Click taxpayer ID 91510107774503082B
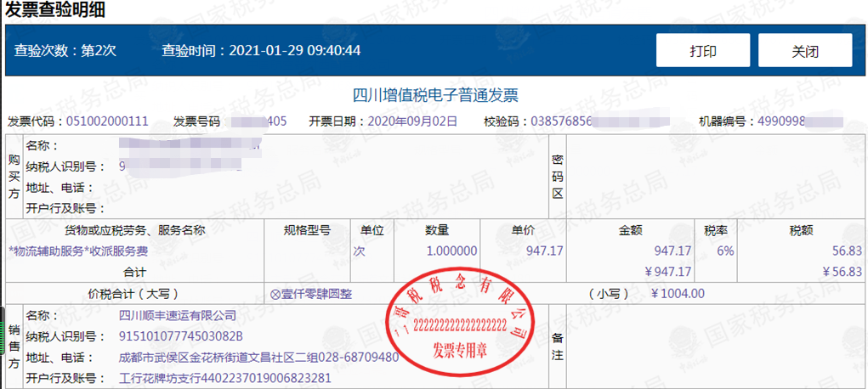The width and height of the screenshot is (868, 389). click(x=180, y=336)
